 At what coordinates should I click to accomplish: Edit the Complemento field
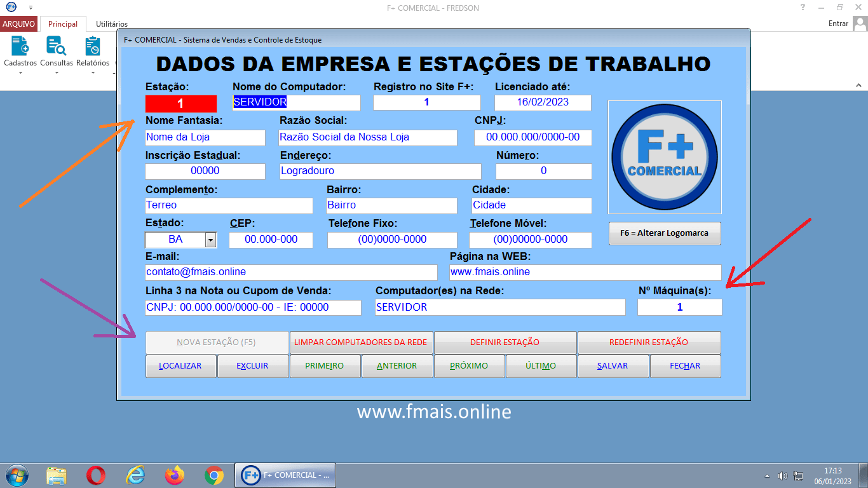point(229,206)
